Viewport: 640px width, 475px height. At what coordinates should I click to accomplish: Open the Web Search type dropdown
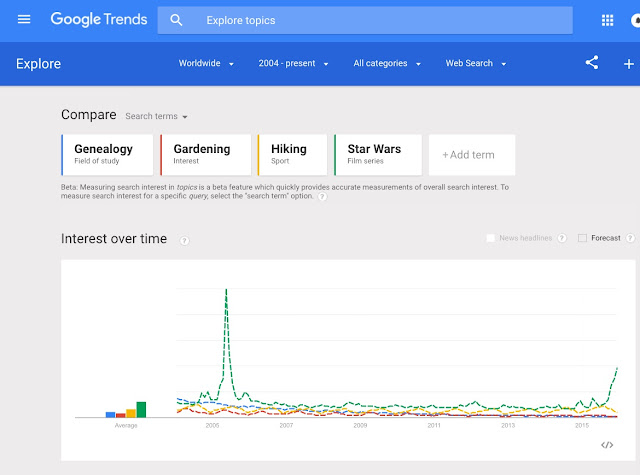(476, 63)
